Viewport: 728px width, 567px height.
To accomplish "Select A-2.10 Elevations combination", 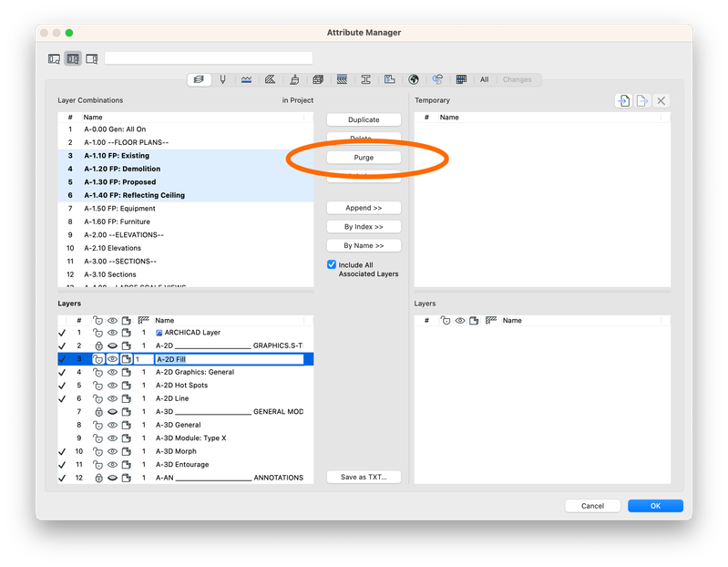I will tap(186, 248).
